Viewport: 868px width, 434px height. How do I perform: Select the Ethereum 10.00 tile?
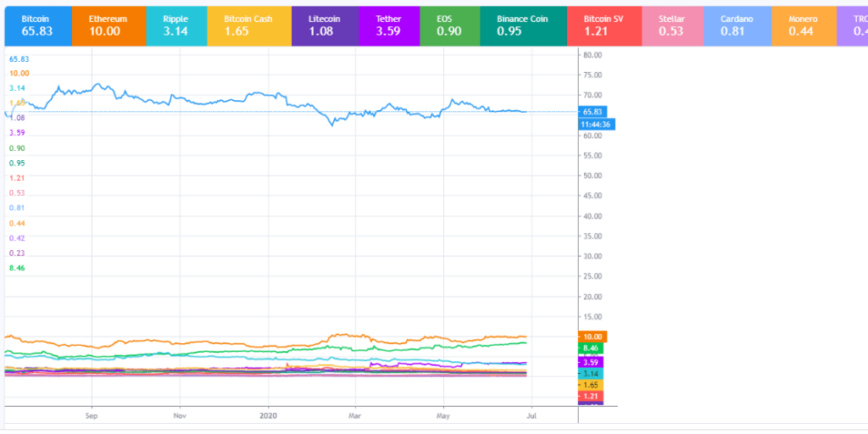(109, 26)
